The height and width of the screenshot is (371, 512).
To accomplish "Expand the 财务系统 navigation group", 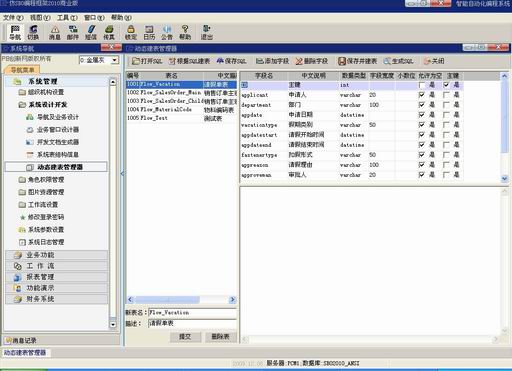I will tap(57, 299).
